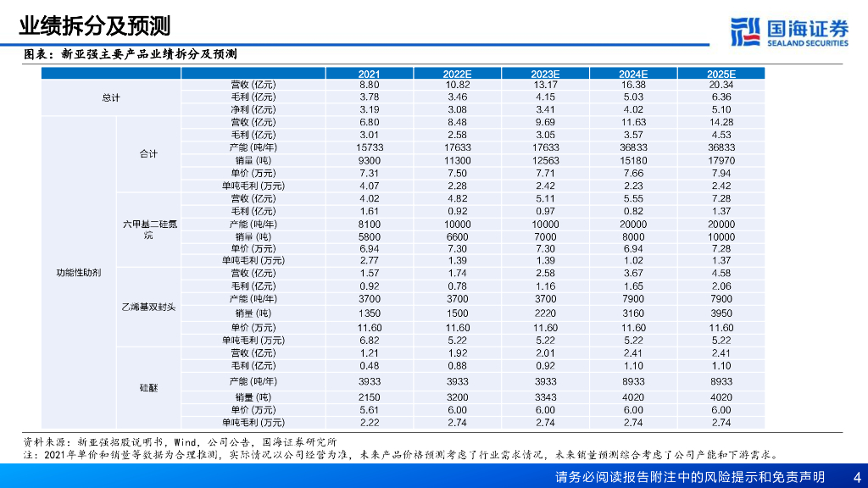Click the Sealand Securities logo emblem

pos(745,31)
